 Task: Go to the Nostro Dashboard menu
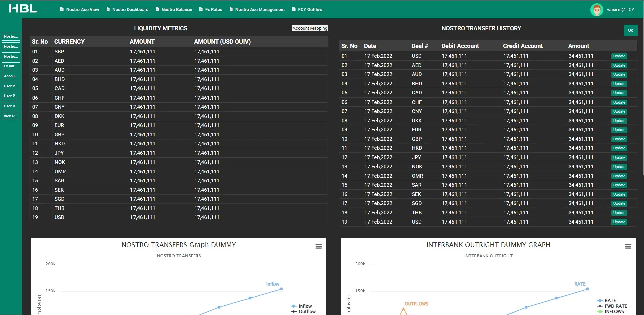(x=130, y=10)
